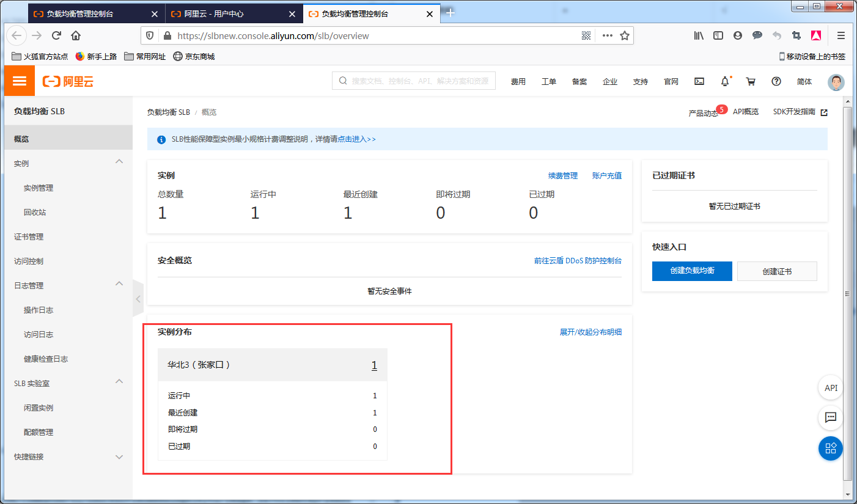857x504 pixels.
Task: Collapse the left sidebar with arrow handle
Action: (x=138, y=299)
